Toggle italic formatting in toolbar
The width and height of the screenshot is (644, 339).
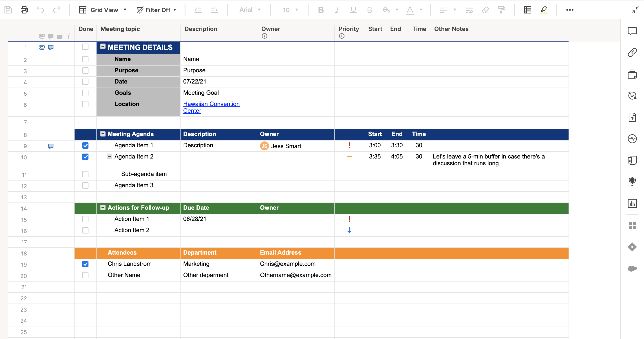coord(337,9)
